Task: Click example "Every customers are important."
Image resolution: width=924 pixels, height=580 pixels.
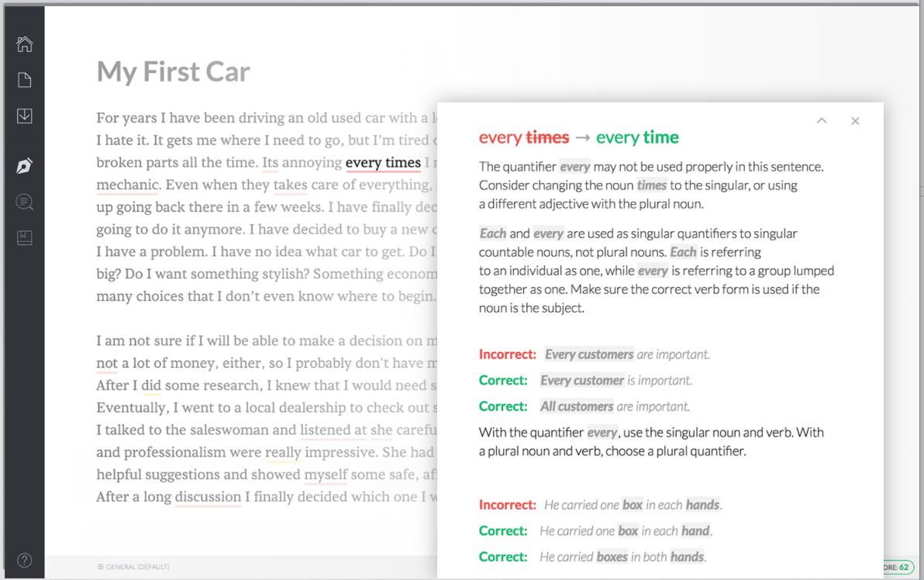Action: coord(627,354)
